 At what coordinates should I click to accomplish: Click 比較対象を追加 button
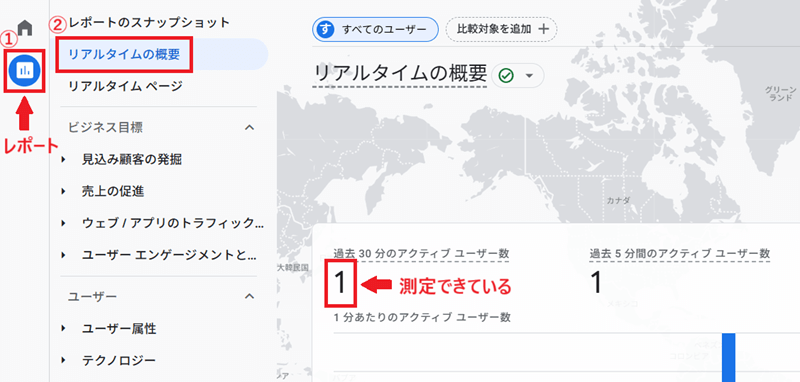(x=502, y=30)
